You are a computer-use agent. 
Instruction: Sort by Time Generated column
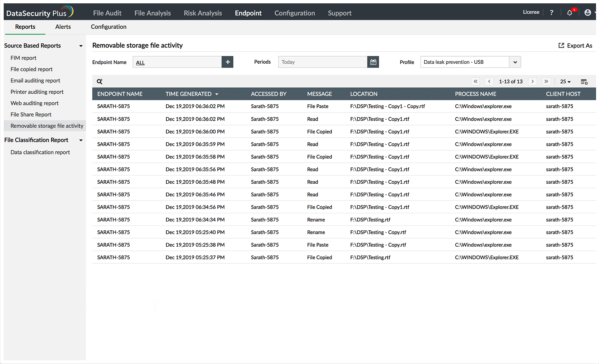(x=192, y=94)
